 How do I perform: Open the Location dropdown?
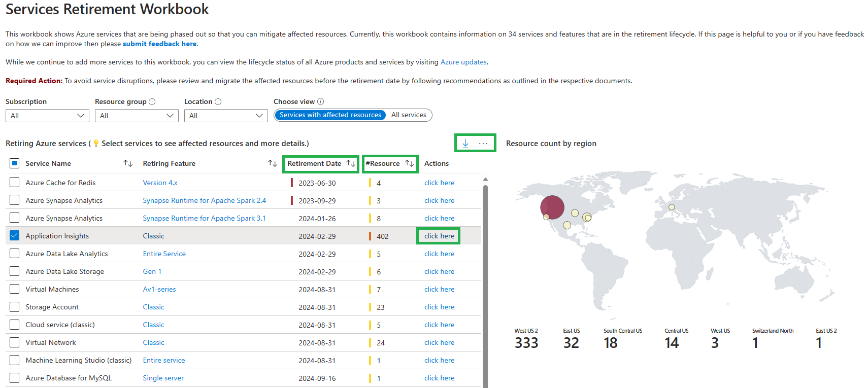[x=226, y=116]
